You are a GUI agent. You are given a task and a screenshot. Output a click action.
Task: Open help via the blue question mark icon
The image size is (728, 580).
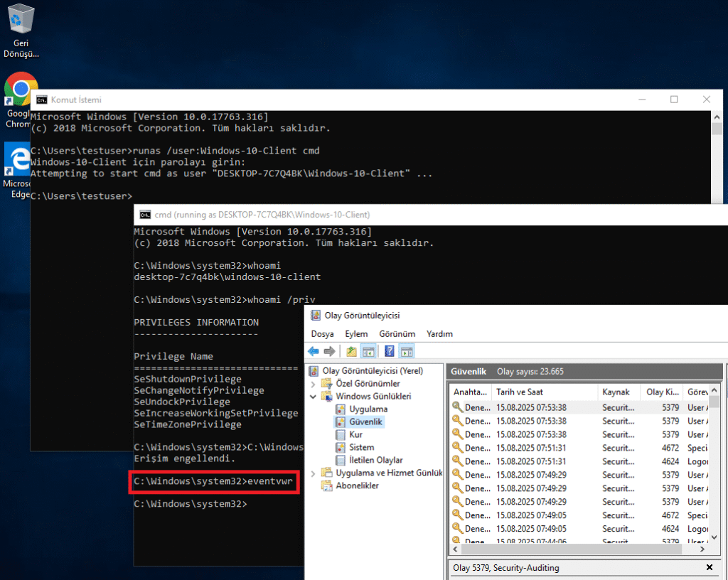click(x=390, y=351)
